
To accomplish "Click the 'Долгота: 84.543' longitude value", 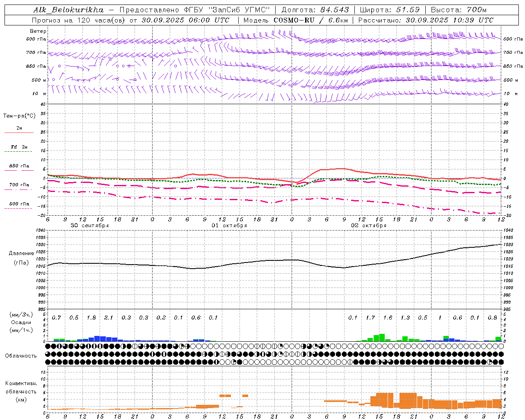I will tap(315, 10).
